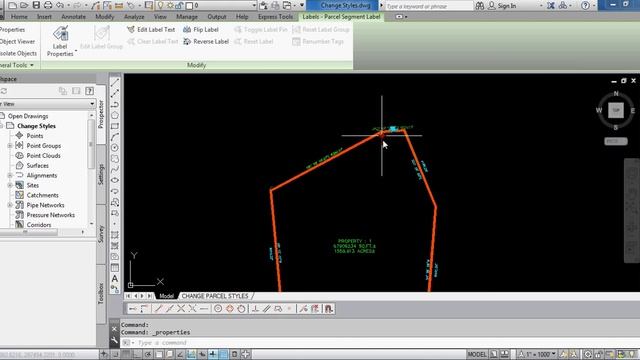The width and height of the screenshot is (640, 360).
Task: Click the Open file icon in quick access toolbar
Action: pos(24,5)
